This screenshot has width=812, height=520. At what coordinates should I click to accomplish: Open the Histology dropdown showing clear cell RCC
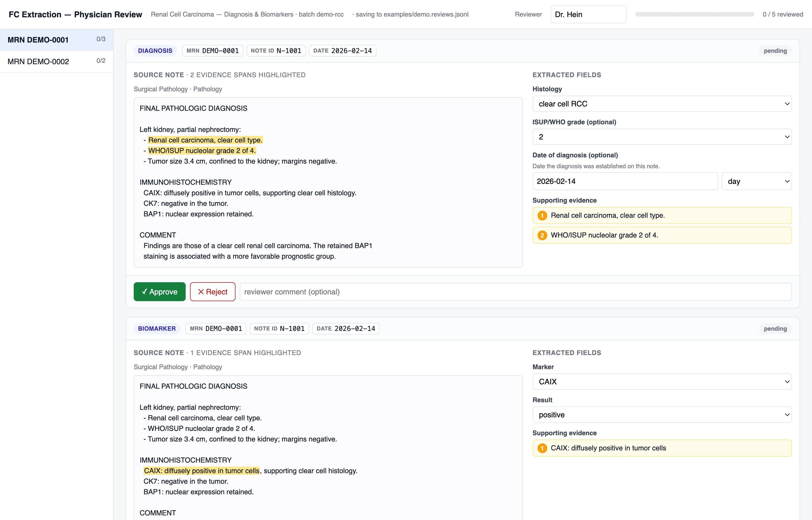coord(662,104)
